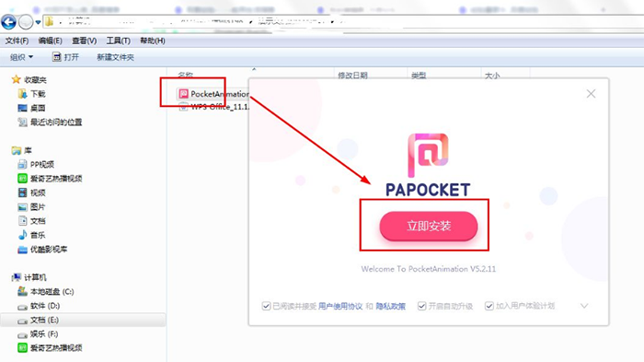Sort by 修改日期 column header
This screenshot has height=362, width=644.
pyautogui.click(x=352, y=76)
